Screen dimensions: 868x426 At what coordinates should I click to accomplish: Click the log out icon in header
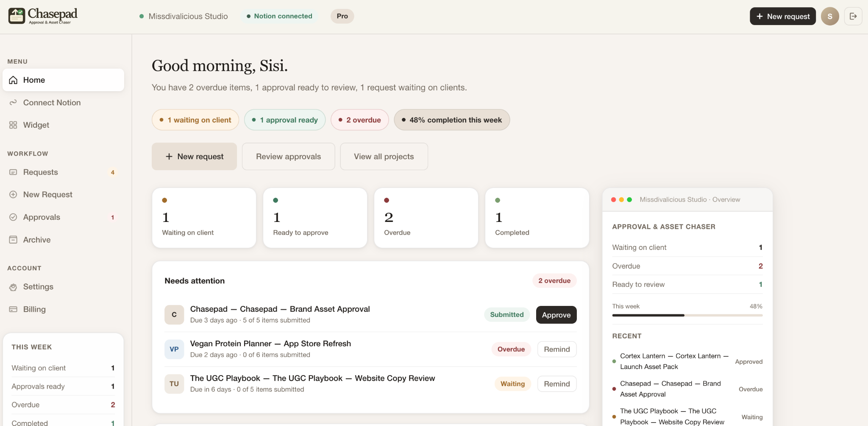853,16
